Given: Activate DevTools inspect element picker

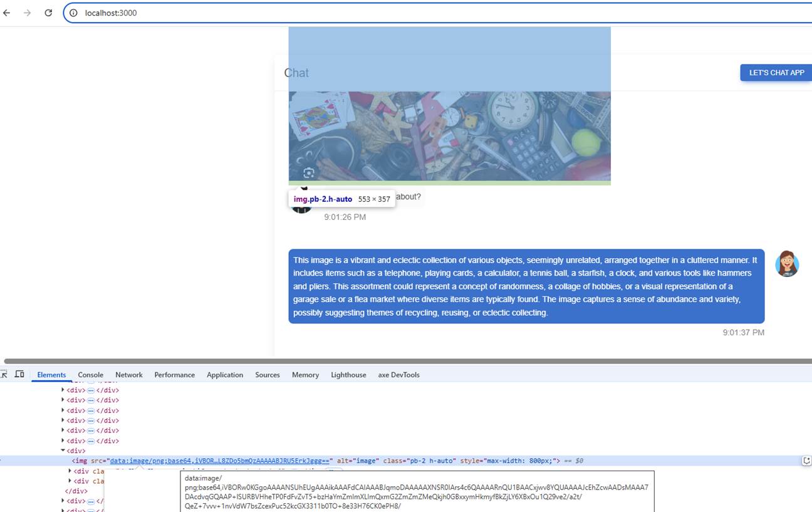Looking at the screenshot, I should coord(4,374).
